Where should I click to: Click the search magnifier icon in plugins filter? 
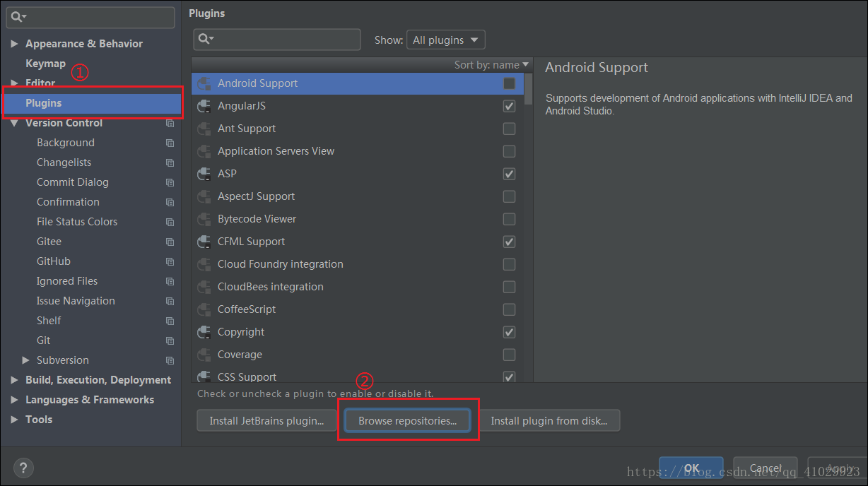click(205, 40)
